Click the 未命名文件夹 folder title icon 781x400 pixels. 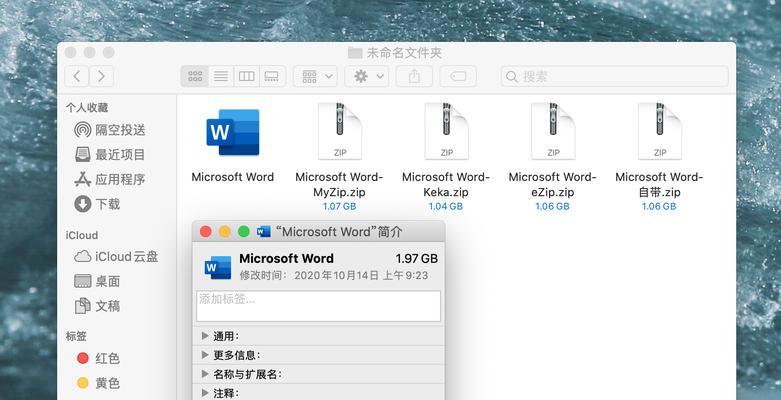pos(355,53)
